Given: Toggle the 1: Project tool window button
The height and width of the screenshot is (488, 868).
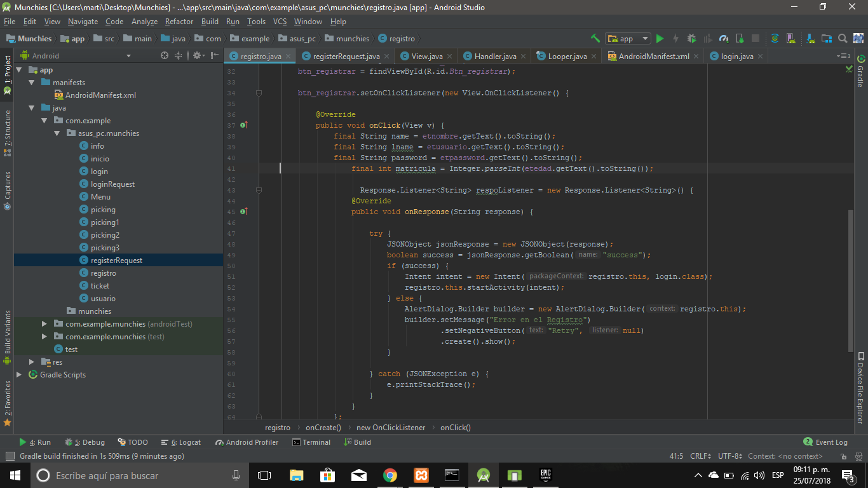Looking at the screenshot, I should (7, 75).
